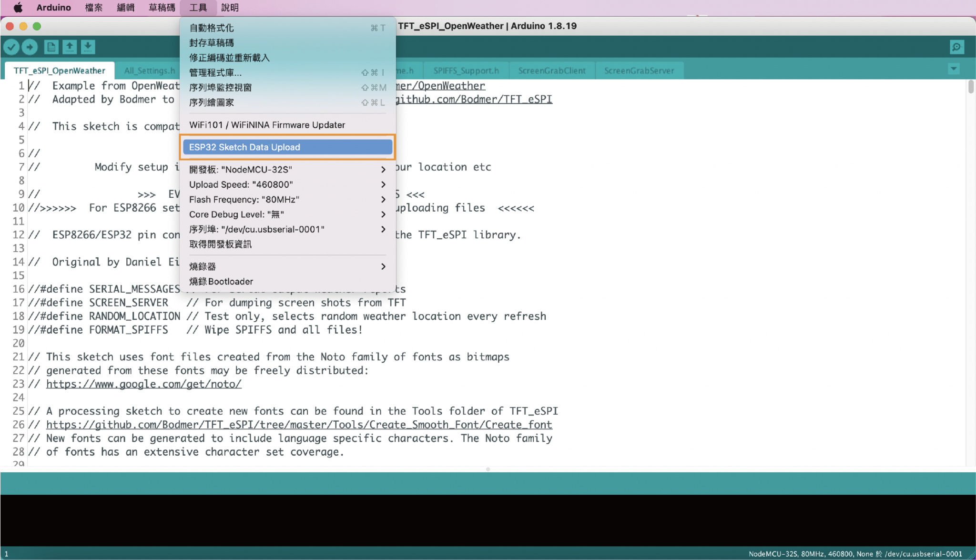This screenshot has width=976, height=560.
Task: Click the Open sketch toolbar icon
Action: click(x=69, y=47)
